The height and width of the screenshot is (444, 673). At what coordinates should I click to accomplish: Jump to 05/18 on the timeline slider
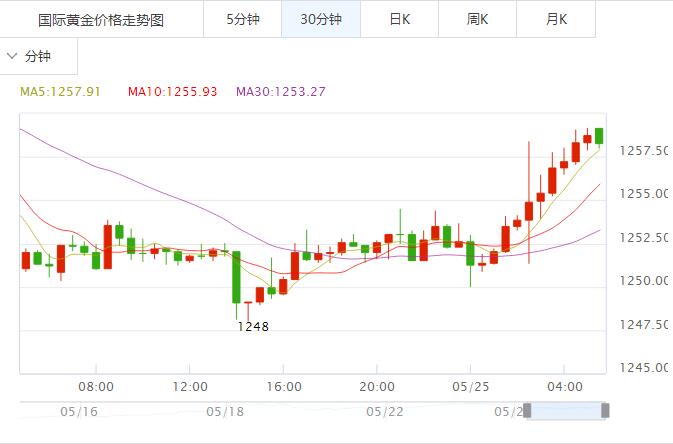[225, 411]
